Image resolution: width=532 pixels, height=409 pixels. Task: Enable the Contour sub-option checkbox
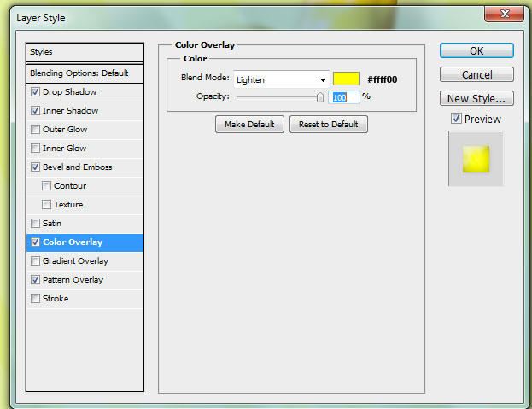click(46, 186)
